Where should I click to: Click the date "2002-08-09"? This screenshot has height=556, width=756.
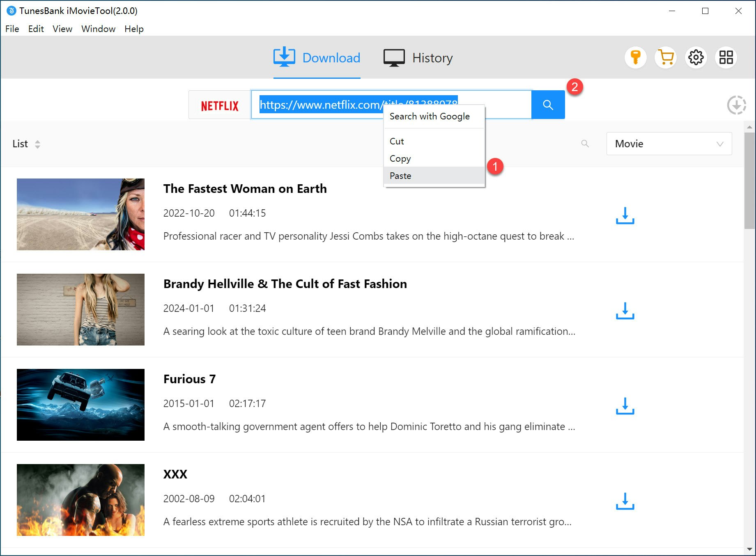189,499
